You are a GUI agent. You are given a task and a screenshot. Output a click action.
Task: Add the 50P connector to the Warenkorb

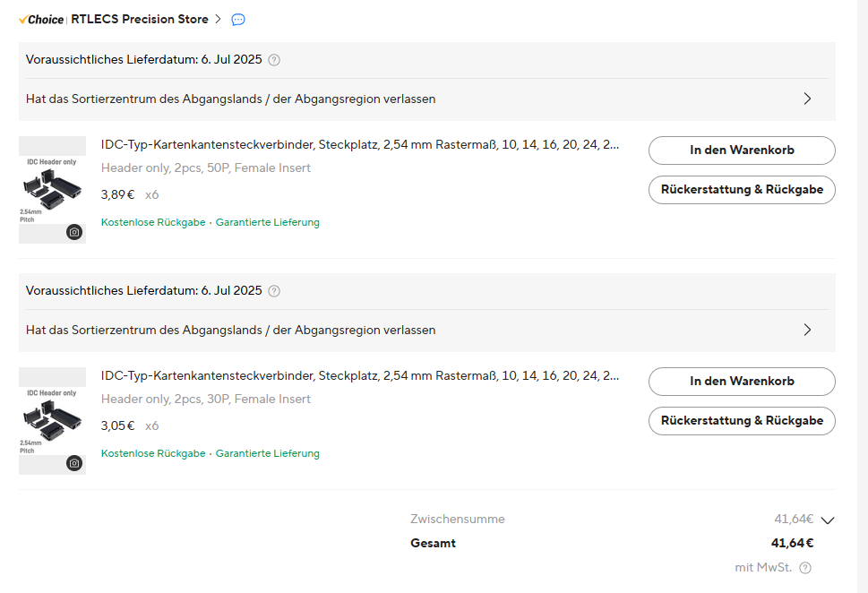pos(741,150)
